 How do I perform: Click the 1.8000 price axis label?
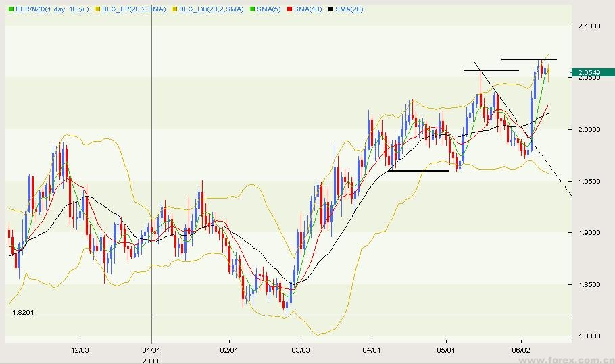coord(588,336)
